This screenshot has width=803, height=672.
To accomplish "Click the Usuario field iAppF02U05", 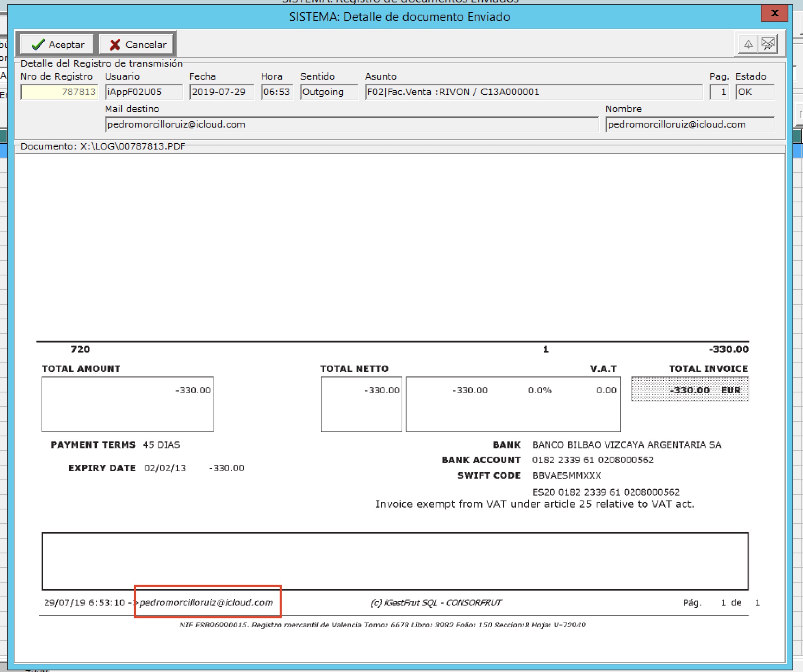I will (x=143, y=92).
